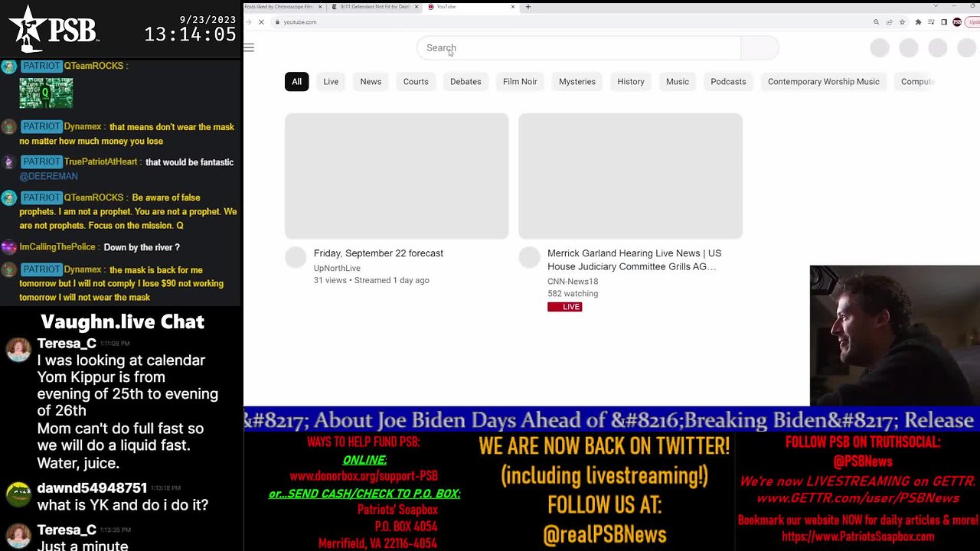Click the webcam overlay of the host
Image resolution: width=980 pixels, height=551 pixels.
point(894,335)
